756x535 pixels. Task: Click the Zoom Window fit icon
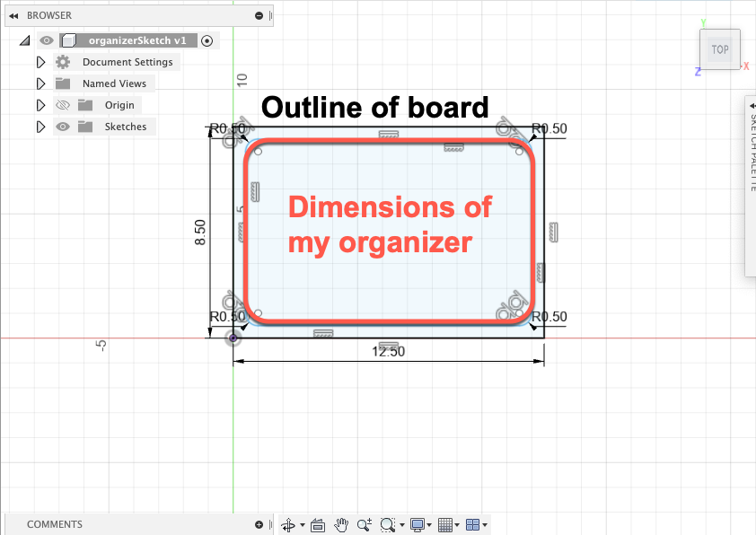388,525
